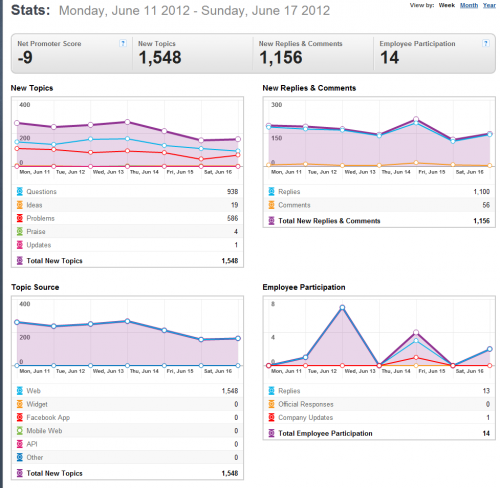
Task: Click the Official Responses legend icon
Action: pyautogui.click(x=271, y=404)
